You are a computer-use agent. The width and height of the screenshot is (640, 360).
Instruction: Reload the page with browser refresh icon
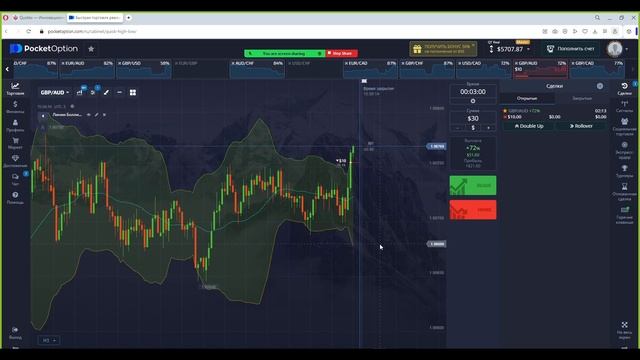29,31
